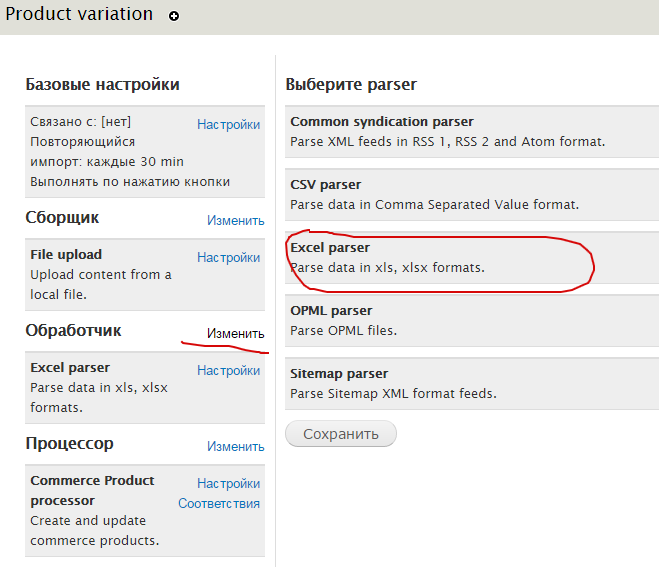The width and height of the screenshot is (659, 575).
Task: Click the plus icon next to Product variation
Action: [x=174, y=16]
